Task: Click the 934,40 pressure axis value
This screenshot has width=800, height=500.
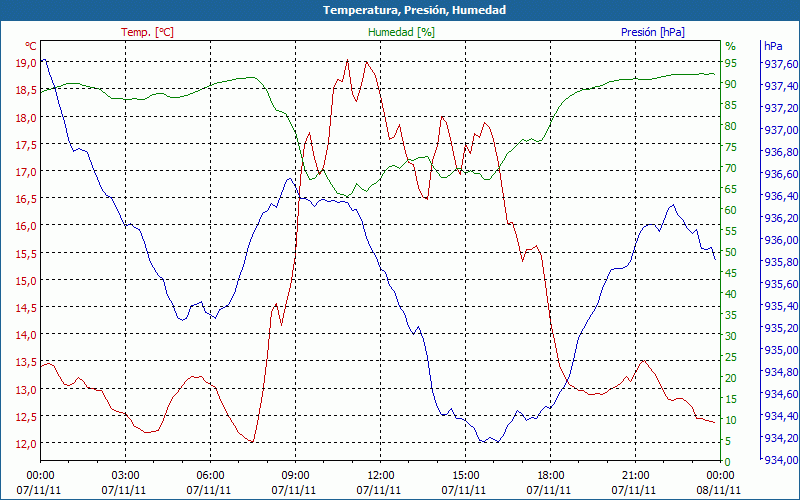Action: 779,416
